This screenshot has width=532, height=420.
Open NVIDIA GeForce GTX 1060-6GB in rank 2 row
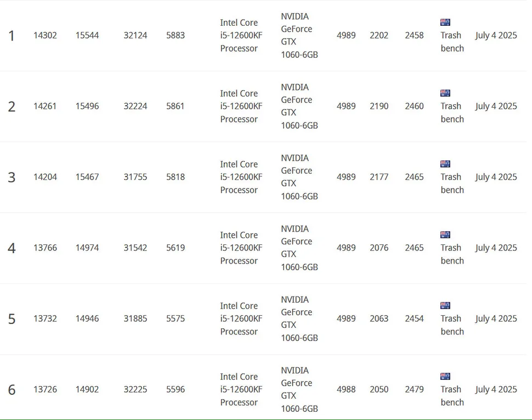click(x=299, y=107)
